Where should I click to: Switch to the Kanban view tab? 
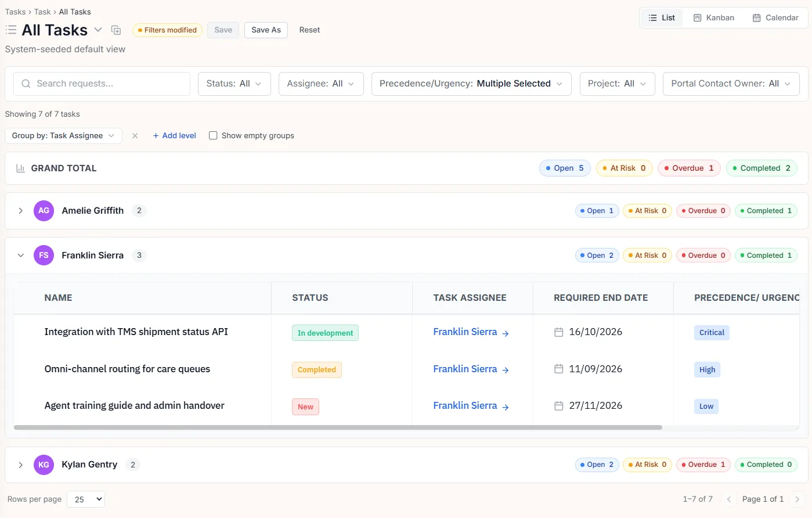click(x=714, y=18)
